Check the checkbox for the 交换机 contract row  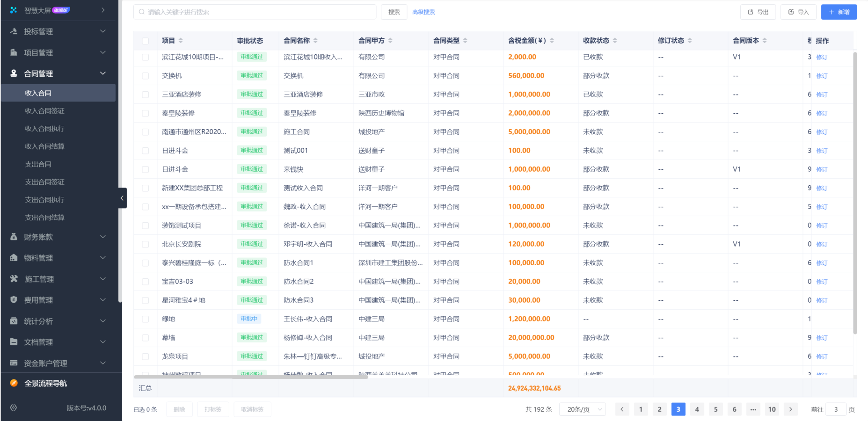pyautogui.click(x=145, y=75)
